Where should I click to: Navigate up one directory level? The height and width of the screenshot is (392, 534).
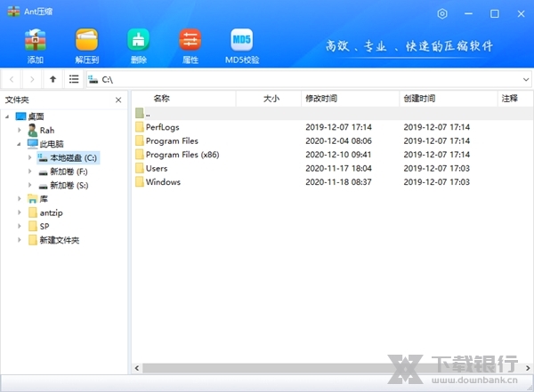(x=53, y=79)
